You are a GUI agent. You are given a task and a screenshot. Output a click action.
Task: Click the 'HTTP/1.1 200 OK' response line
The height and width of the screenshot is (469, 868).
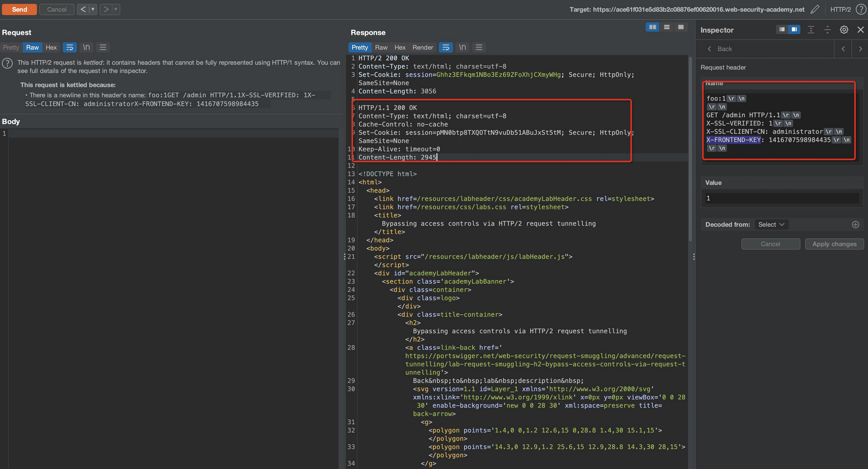coord(387,108)
